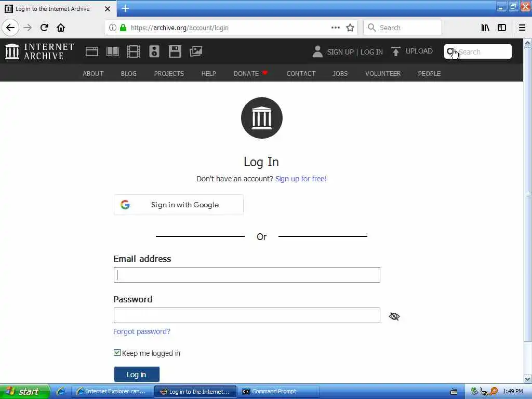Open the Windows Start menu
532x399 pixels.
coord(25,392)
